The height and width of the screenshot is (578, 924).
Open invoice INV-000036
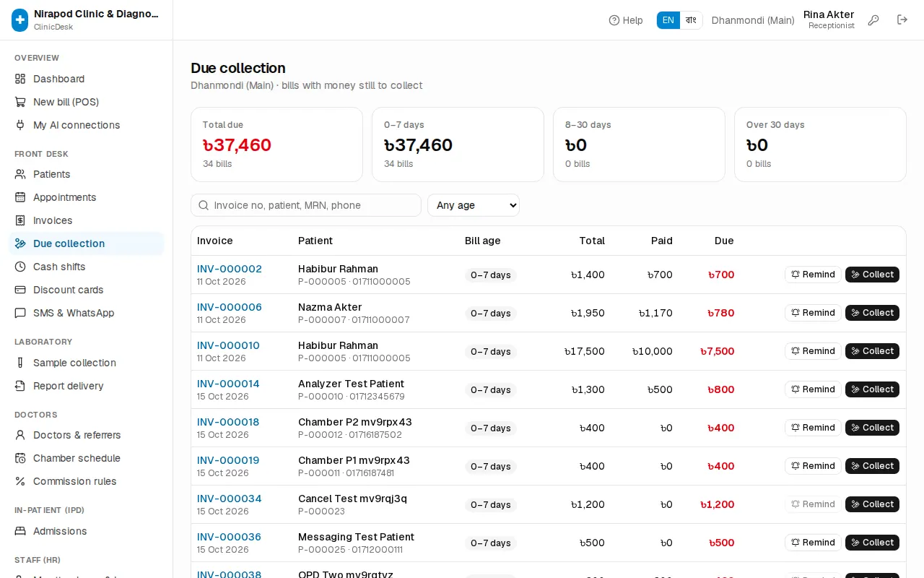pyautogui.click(x=230, y=537)
